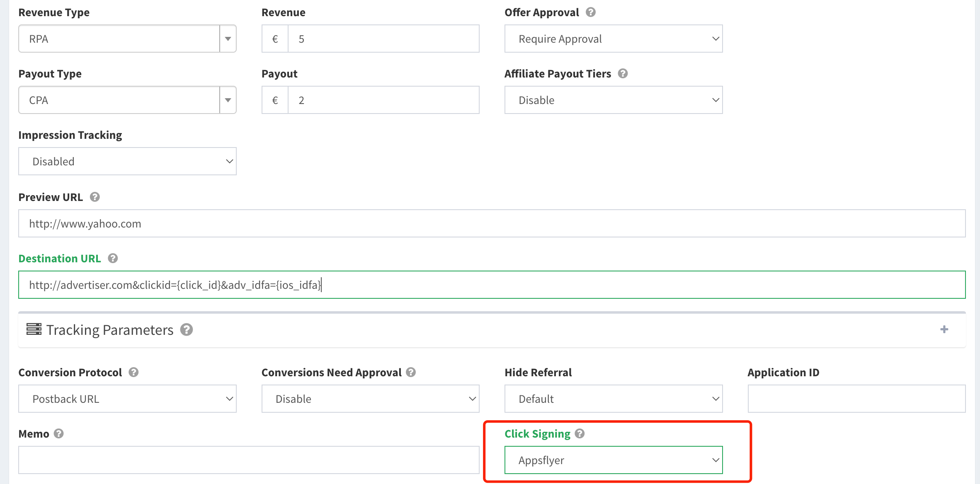Click the Destination URL help icon
This screenshot has width=980, height=484.
[113, 259]
